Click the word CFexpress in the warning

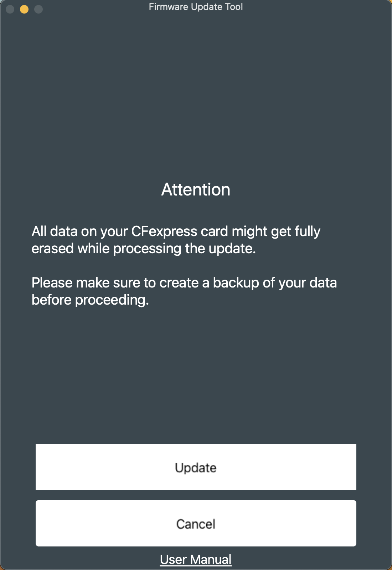coord(164,231)
